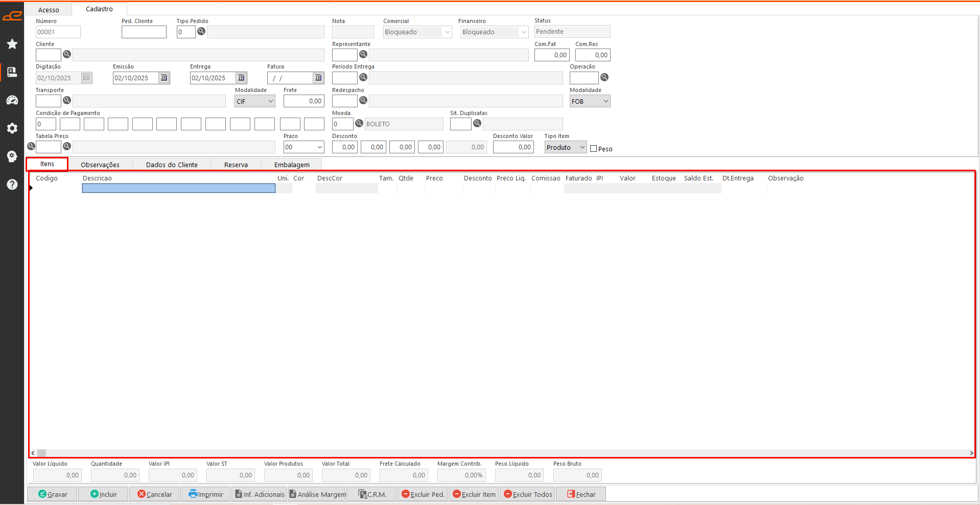This screenshot has height=505, width=980.
Task: Open the Dados do Cliente tab
Action: pyautogui.click(x=172, y=165)
